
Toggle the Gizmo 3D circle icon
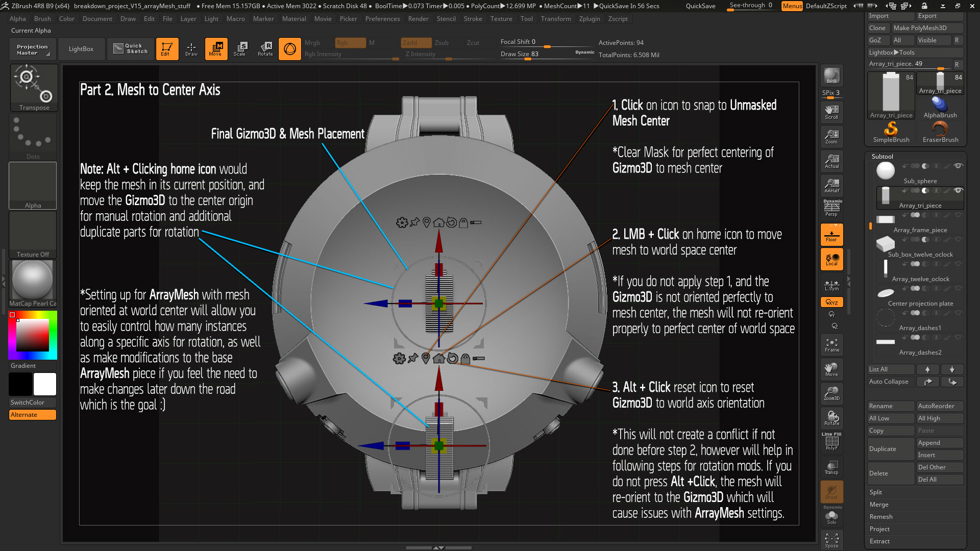tap(289, 49)
